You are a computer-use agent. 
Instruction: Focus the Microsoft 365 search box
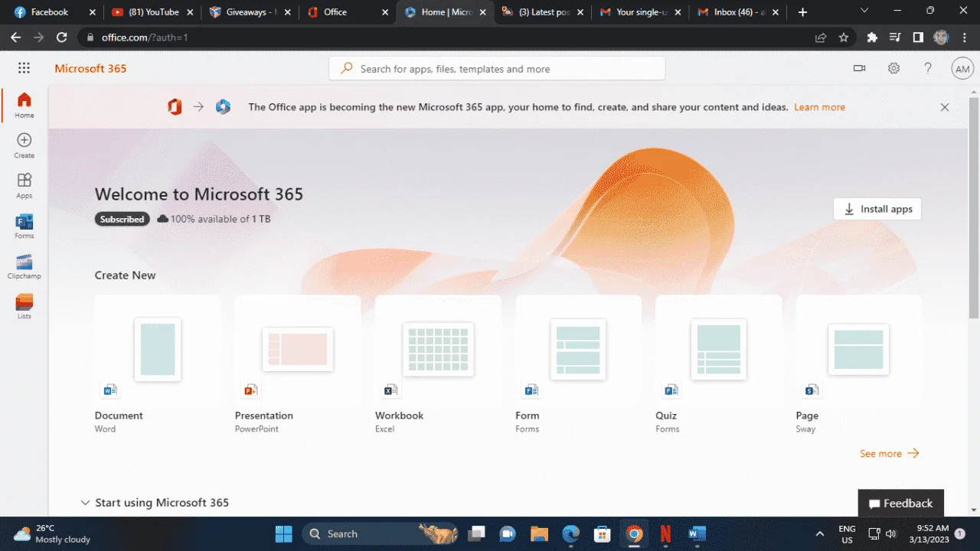497,69
